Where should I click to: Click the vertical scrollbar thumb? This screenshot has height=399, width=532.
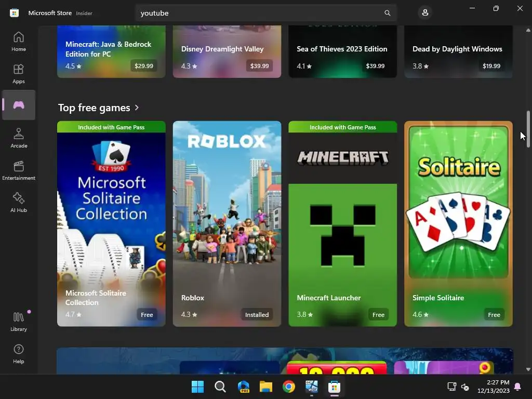tap(528, 129)
